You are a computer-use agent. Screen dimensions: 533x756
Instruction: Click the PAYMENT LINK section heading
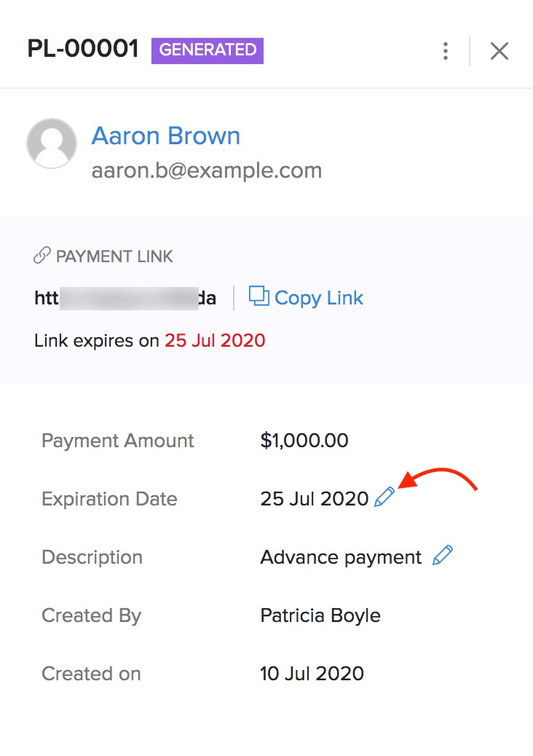coord(114,256)
